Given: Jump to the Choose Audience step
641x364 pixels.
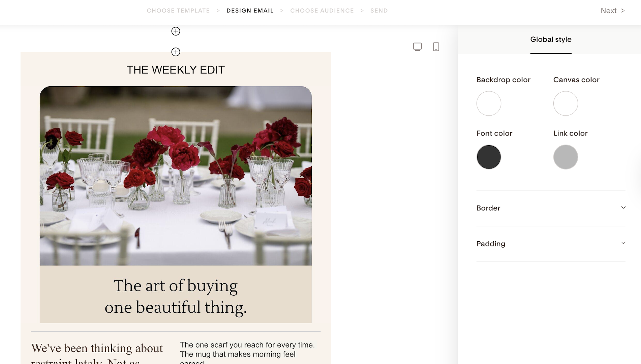Looking at the screenshot, I should click(x=322, y=11).
